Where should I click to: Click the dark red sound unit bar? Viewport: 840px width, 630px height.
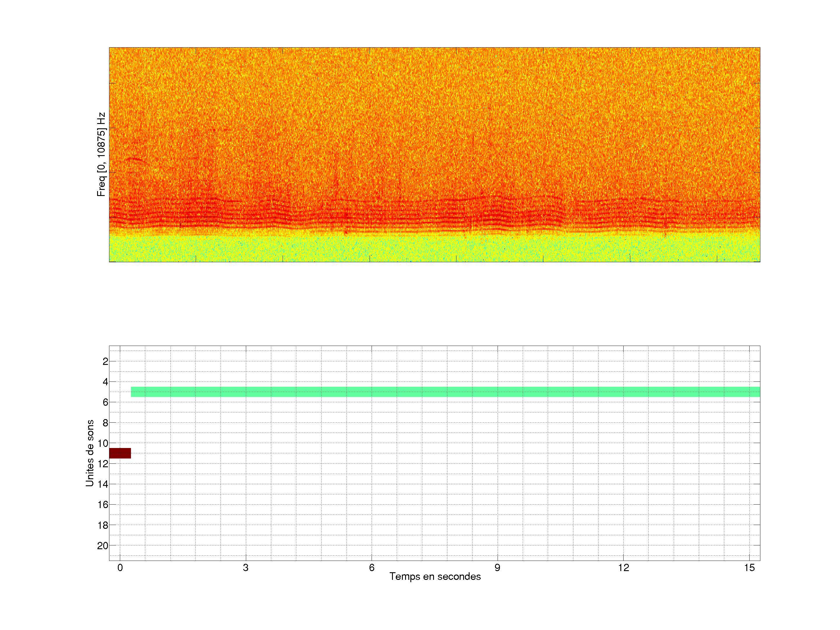click(x=120, y=453)
